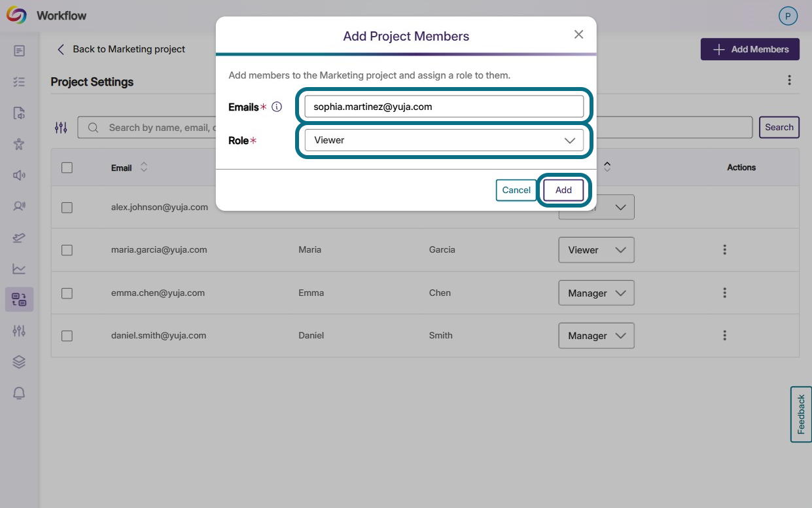
Task: Open the filter sliders icon beside search
Action: [61, 128]
